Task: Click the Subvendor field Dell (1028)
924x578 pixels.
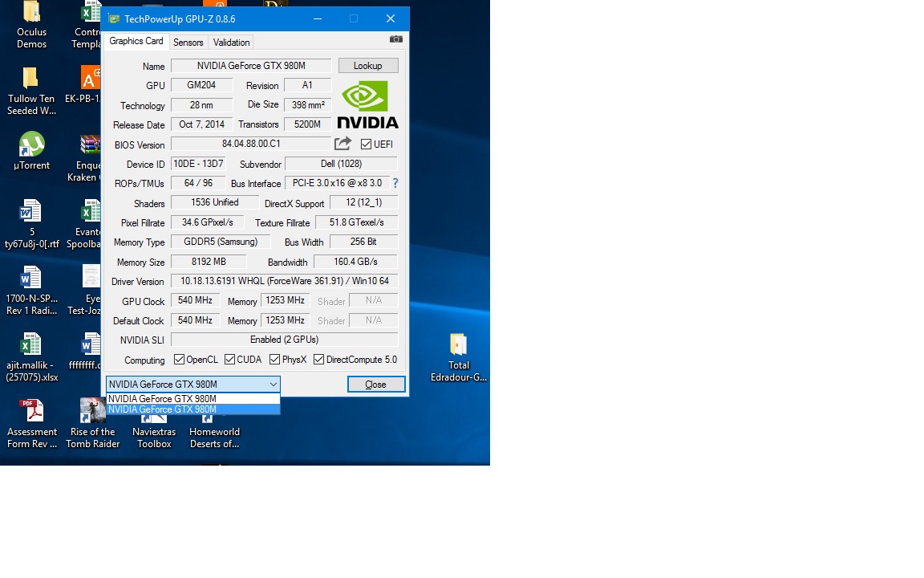Action: point(341,164)
